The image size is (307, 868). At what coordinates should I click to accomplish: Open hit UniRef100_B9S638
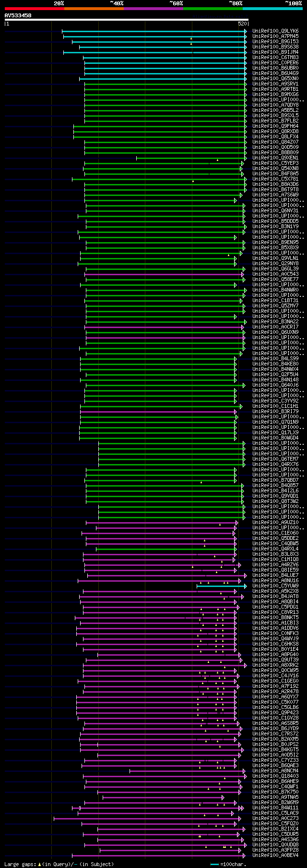click(275, 47)
